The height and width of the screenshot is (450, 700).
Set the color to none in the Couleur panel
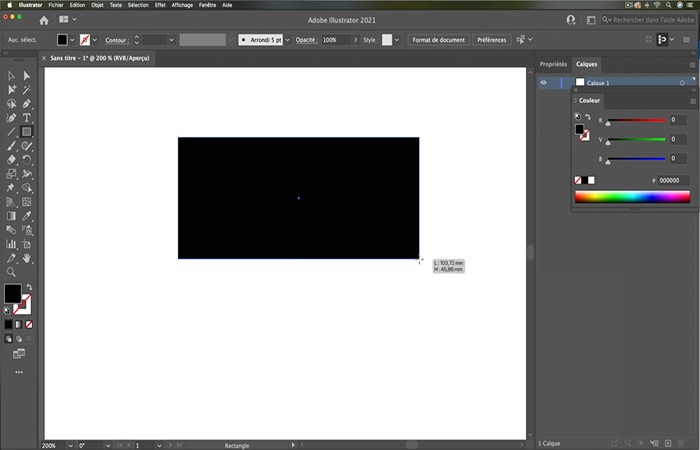tap(578, 180)
